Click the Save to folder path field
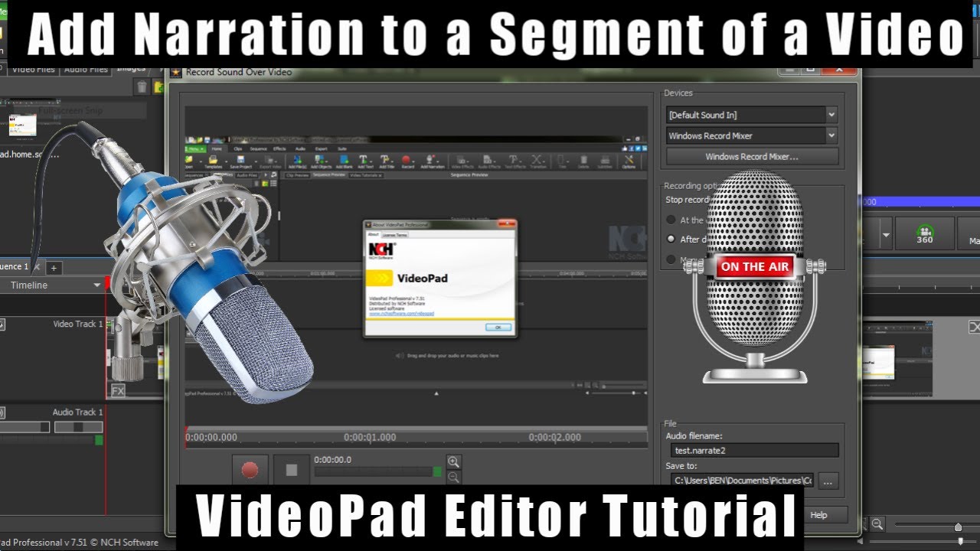 742,481
